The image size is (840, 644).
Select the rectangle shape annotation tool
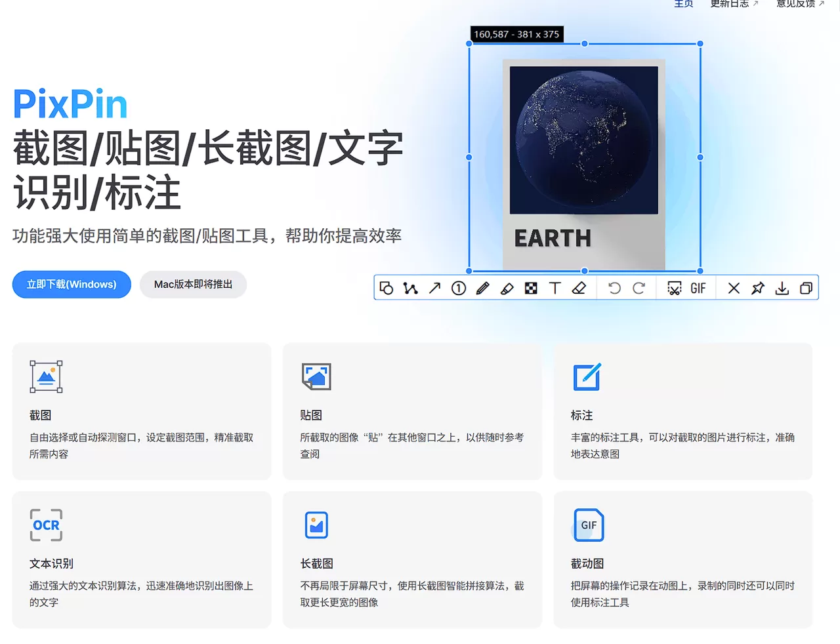[387, 287]
